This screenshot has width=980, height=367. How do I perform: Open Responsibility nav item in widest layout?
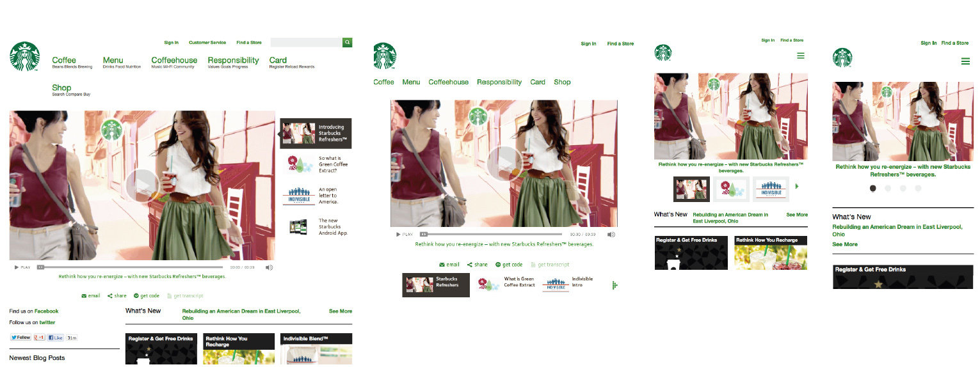point(233,60)
